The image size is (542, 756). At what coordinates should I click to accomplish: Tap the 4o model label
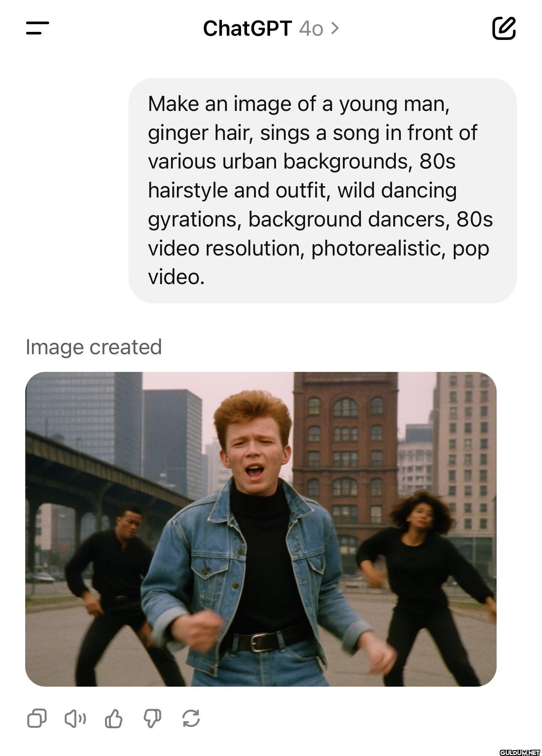click(x=311, y=29)
